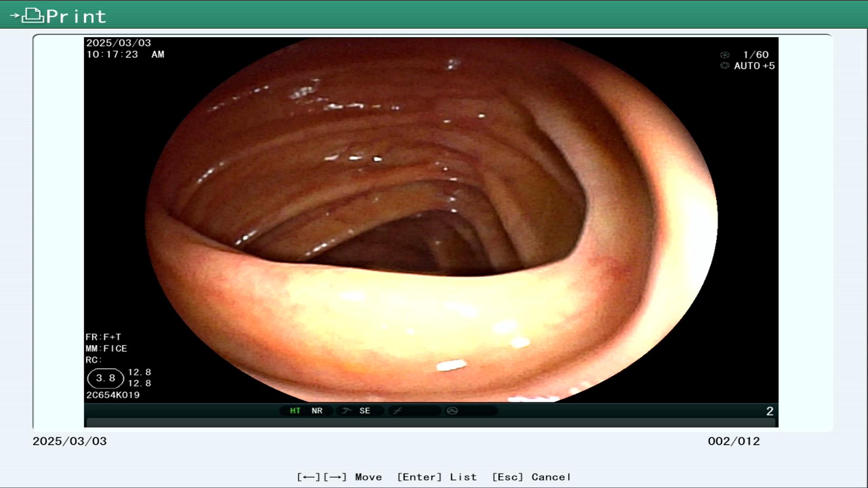Click the printer icon in the title bar

pyautogui.click(x=33, y=15)
